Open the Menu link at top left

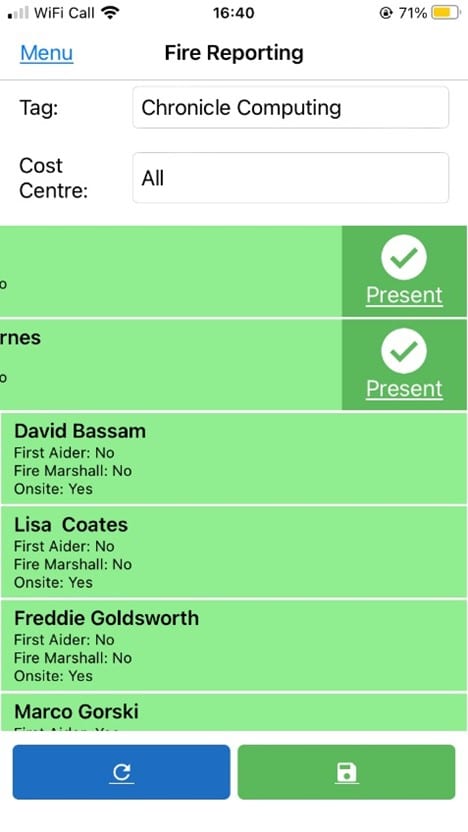click(47, 53)
